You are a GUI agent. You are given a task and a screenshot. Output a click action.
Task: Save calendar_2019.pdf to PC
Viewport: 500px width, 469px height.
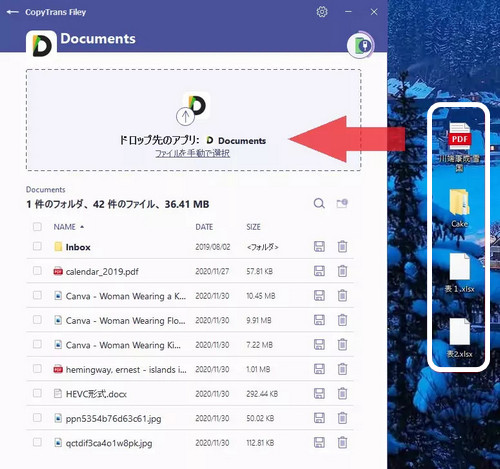click(319, 271)
